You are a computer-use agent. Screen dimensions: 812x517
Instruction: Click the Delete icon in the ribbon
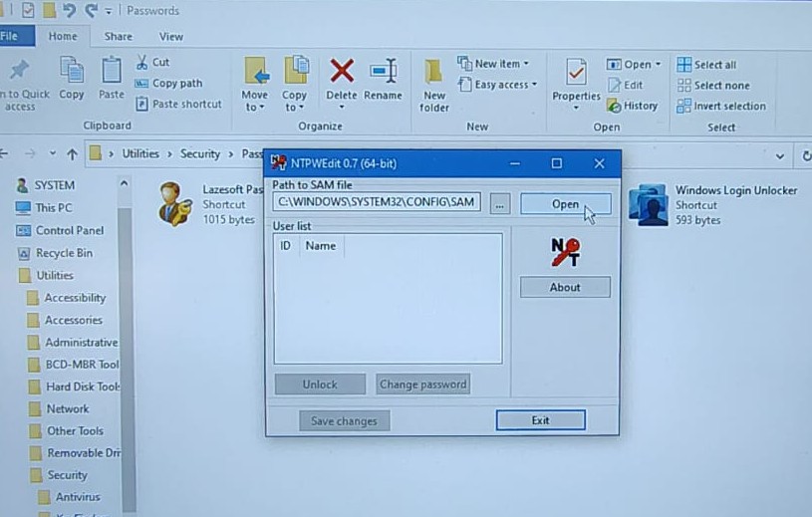[x=342, y=72]
